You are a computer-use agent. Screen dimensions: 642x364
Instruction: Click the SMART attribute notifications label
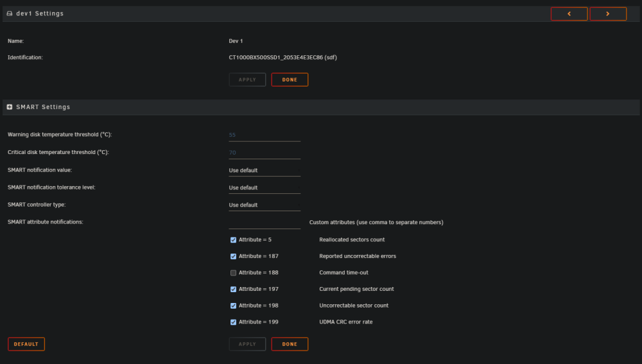pyautogui.click(x=46, y=222)
